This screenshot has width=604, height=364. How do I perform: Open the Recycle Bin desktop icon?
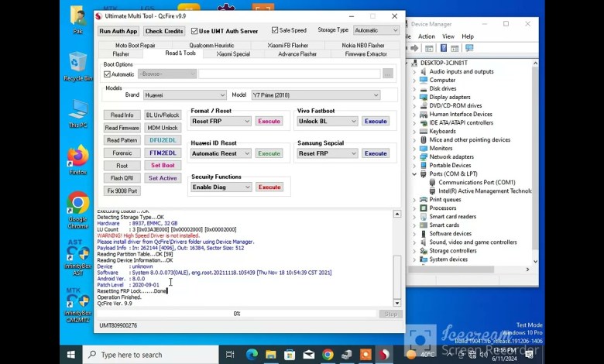pyautogui.click(x=77, y=67)
